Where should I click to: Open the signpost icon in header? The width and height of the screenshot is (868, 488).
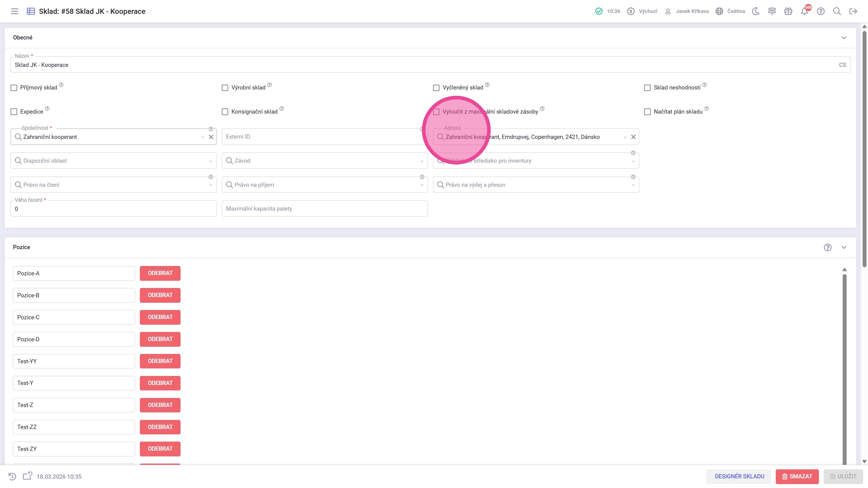(772, 11)
